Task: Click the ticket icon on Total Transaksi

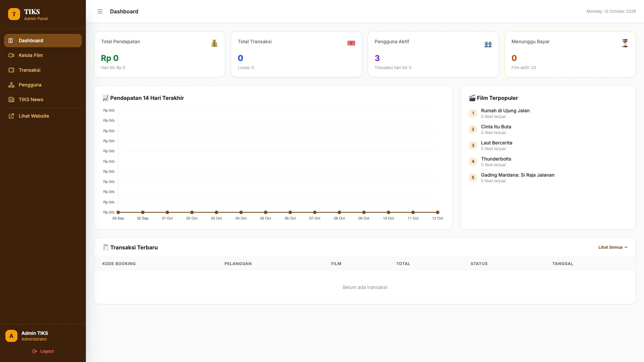Action: pyautogui.click(x=351, y=43)
